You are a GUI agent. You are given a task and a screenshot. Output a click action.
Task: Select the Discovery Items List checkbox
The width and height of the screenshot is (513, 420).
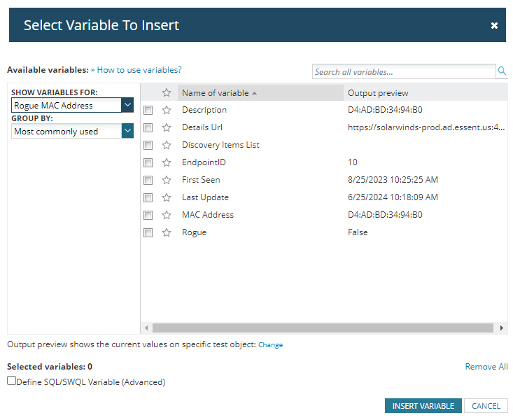(x=148, y=145)
